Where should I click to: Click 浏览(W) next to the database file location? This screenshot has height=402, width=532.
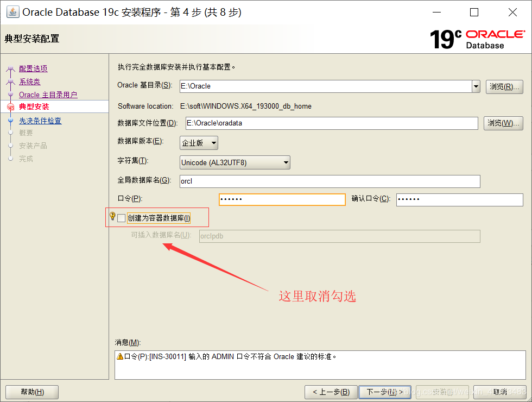pos(503,123)
